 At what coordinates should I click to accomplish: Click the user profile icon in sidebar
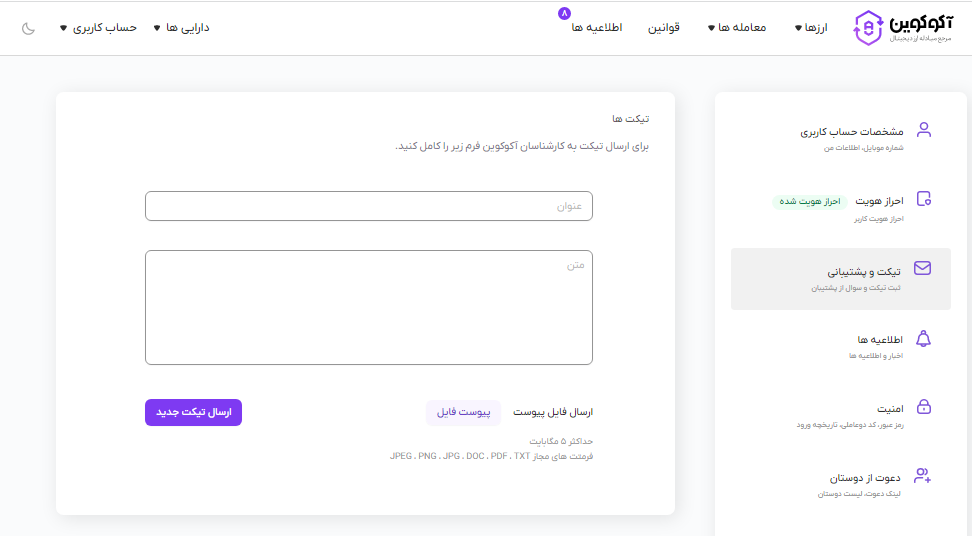(923, 130)
